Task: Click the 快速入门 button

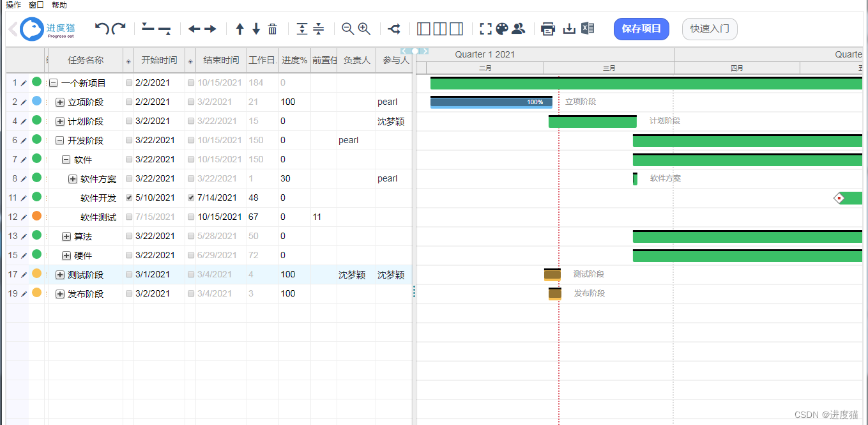Action: click(710, 29)
